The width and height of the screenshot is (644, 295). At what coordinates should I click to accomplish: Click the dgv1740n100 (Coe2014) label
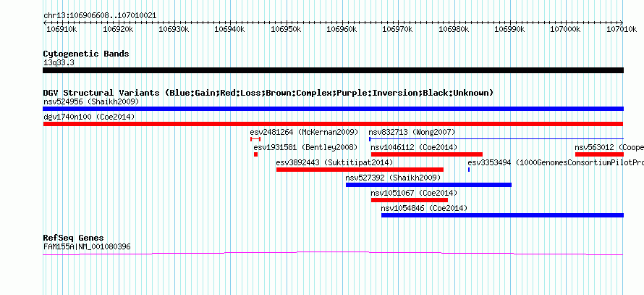89,117
